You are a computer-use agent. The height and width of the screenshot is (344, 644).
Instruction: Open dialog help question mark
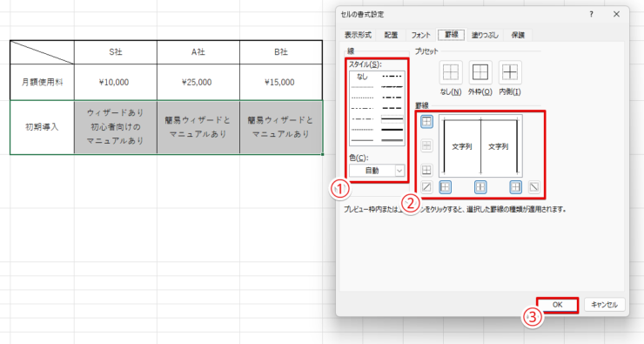(591, 15)
